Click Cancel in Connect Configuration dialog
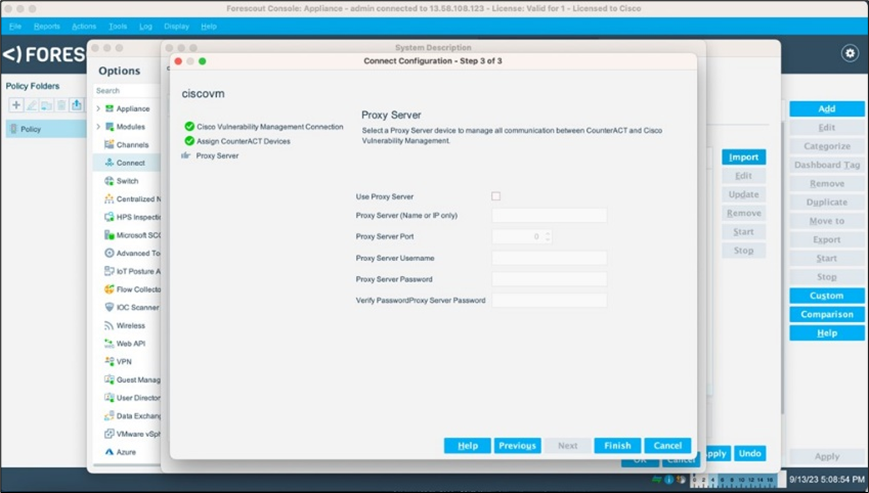The height and width of the screenshot is (493, 869). tap(667, 445)
